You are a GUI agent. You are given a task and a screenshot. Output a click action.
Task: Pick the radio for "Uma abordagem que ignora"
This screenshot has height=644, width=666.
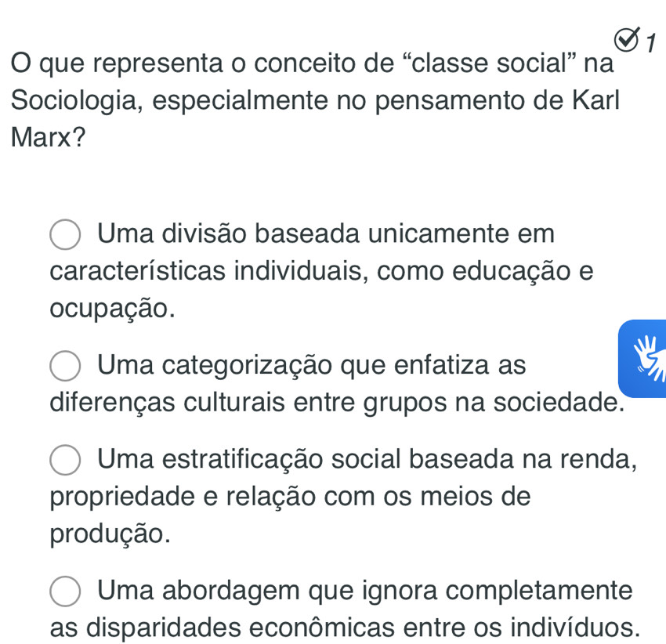pos(67,592)
